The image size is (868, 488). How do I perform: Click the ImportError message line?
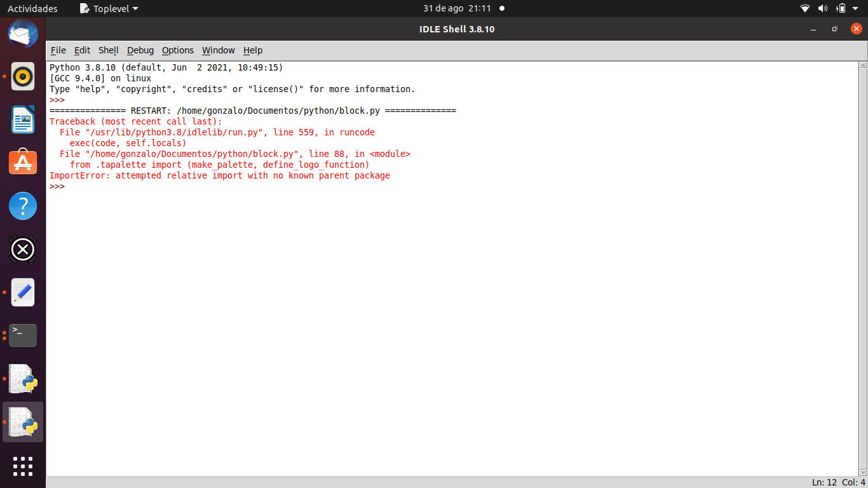[x=220, y=175]
